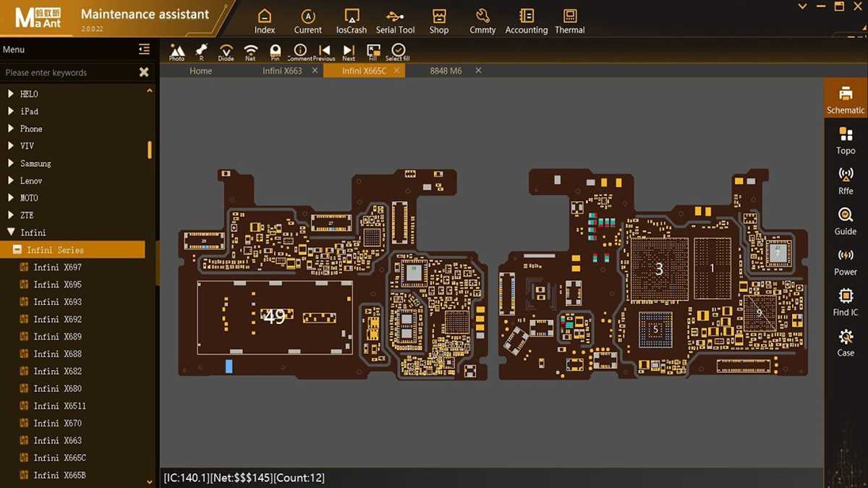Image resolution: width=868 pixels, height=488 pixels.
Task: Go to Previous item
Action: pos(324,52)
